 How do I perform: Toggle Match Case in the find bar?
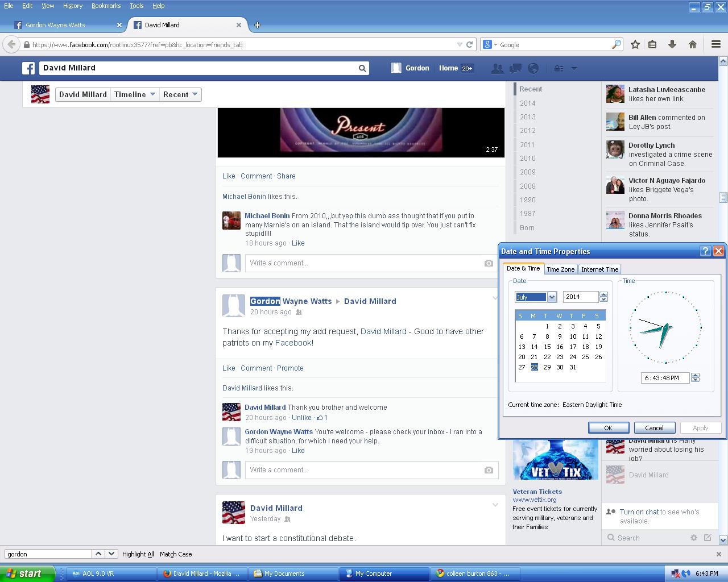[176, 554]
